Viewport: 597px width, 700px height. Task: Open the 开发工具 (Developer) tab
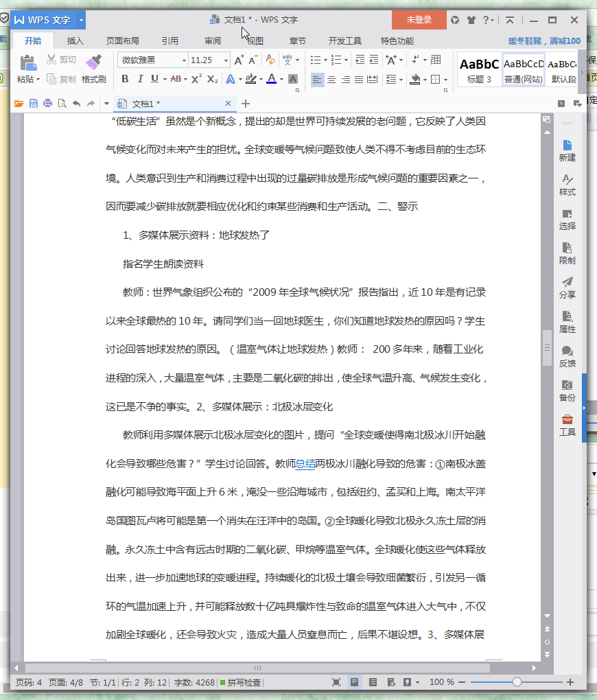(344, 40)
